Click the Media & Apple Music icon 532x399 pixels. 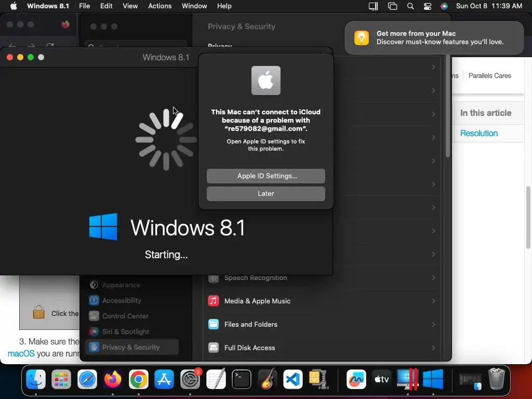[x=214, y=301]
